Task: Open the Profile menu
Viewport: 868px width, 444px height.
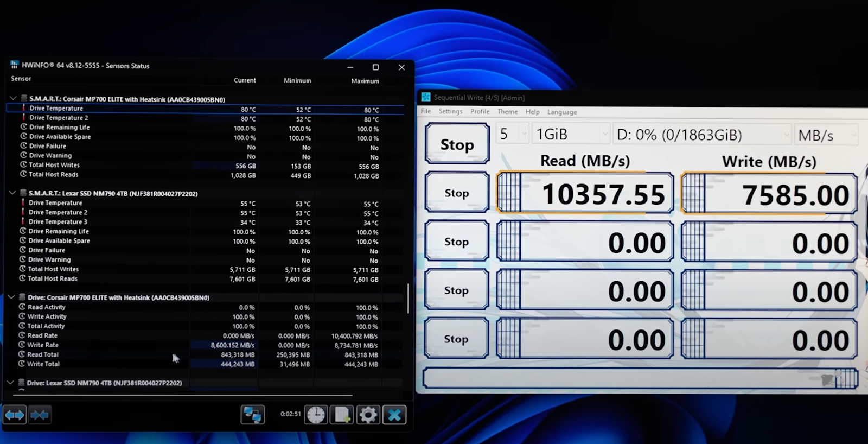Action: coord(480,111)
